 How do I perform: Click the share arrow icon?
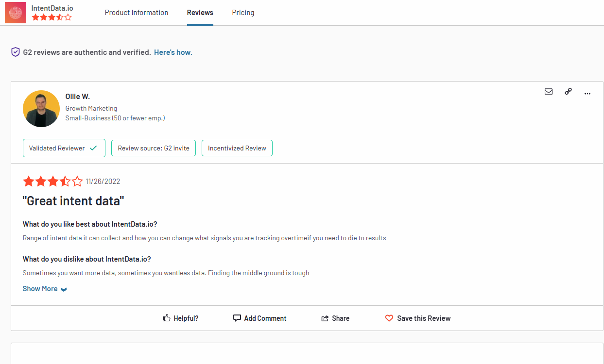pos(325,318)
